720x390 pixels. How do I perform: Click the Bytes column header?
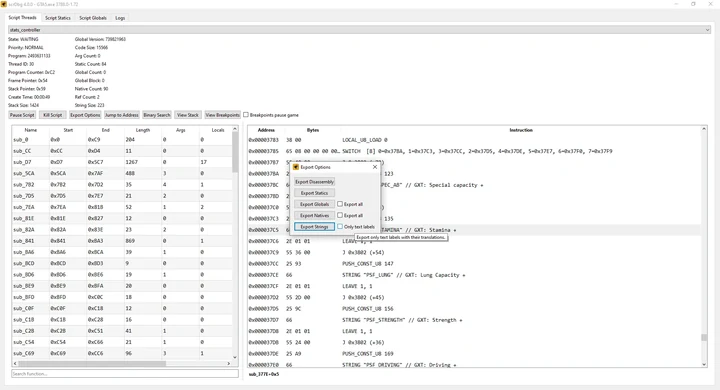313,130
